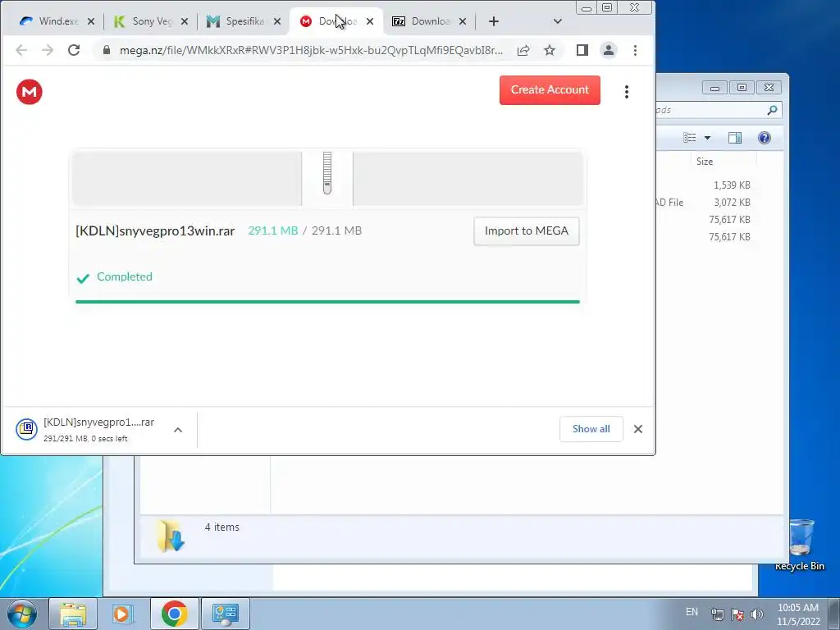Share this page icon
840x630 pixels.
click(x=523, y=50)
